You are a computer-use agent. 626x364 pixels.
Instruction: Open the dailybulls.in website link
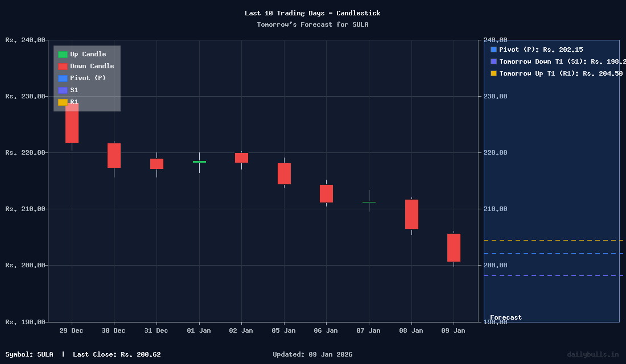[593, 354]
